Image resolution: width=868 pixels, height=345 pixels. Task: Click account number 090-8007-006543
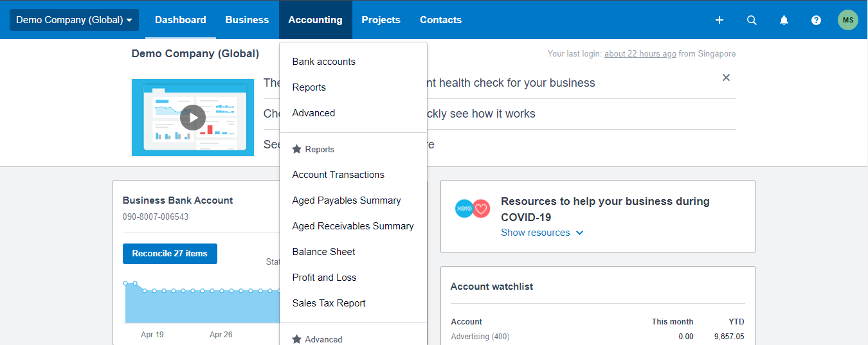coord(156,217)
